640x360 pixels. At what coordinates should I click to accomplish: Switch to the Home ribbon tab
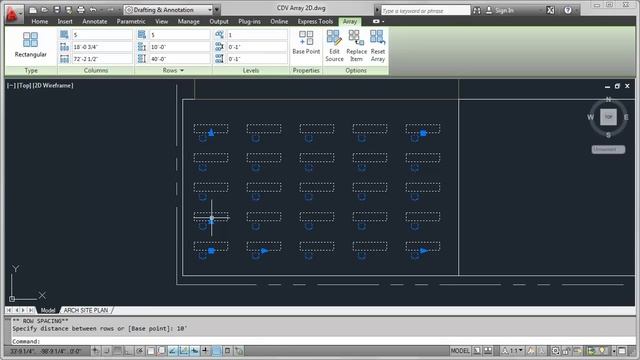pos(40,21)
